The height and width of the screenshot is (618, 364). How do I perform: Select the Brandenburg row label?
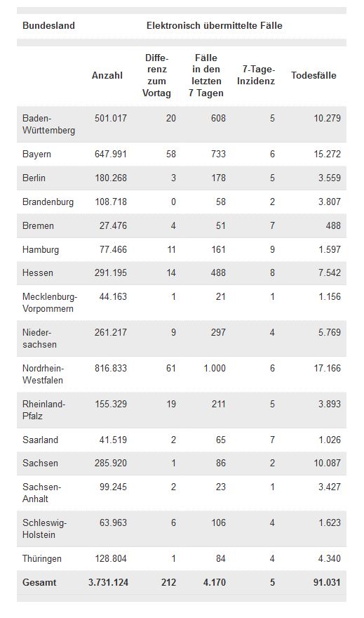[x=48, y=202]
